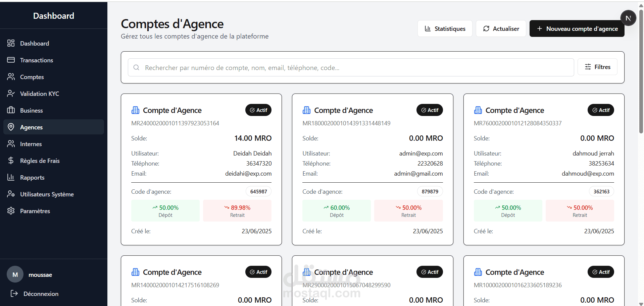Click building icon of account MR1000020001016233605189236
The height and width of the screenshot is (306, 644).
click(478, 272)
